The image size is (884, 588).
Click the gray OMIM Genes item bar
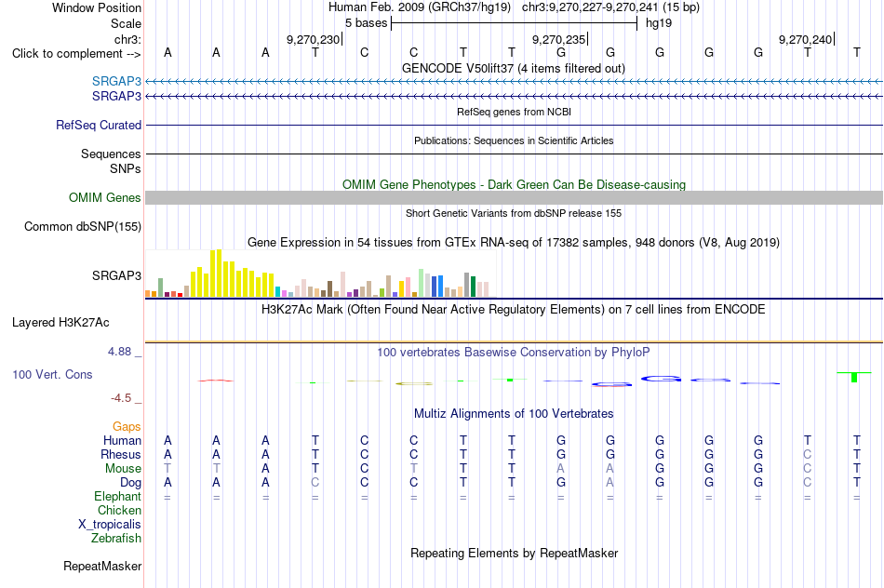click(x=515, y=198)
